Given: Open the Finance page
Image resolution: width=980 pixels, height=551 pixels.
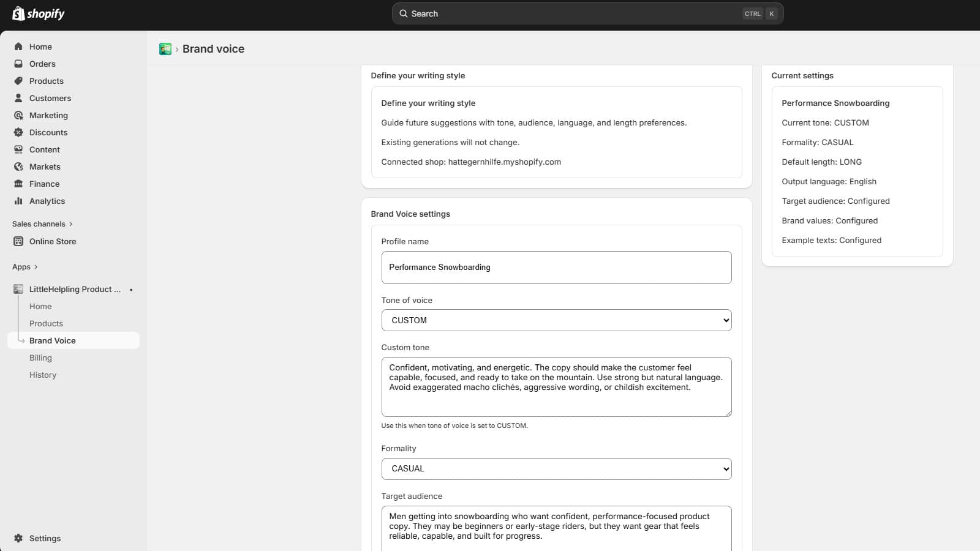Looking at the screenshot, I should click(x=44, y=184).
